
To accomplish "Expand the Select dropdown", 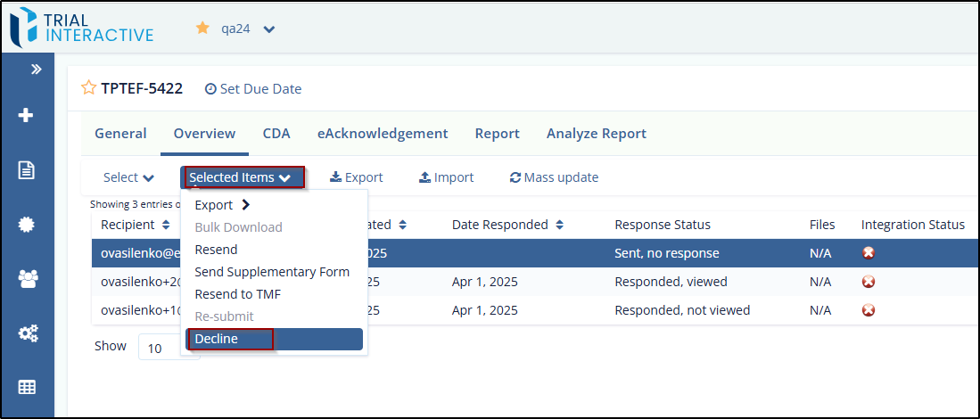I will 128,177.
